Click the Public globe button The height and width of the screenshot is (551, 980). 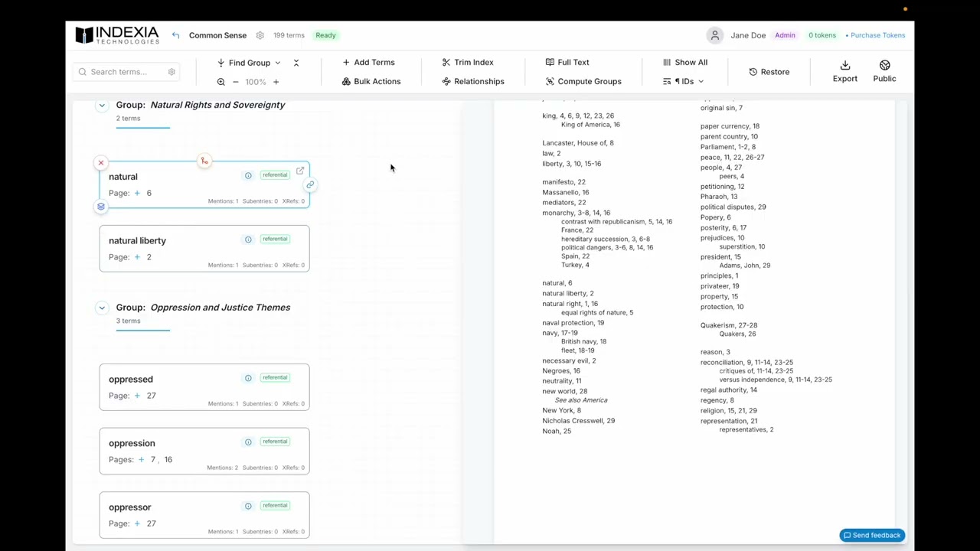point(884,71)
